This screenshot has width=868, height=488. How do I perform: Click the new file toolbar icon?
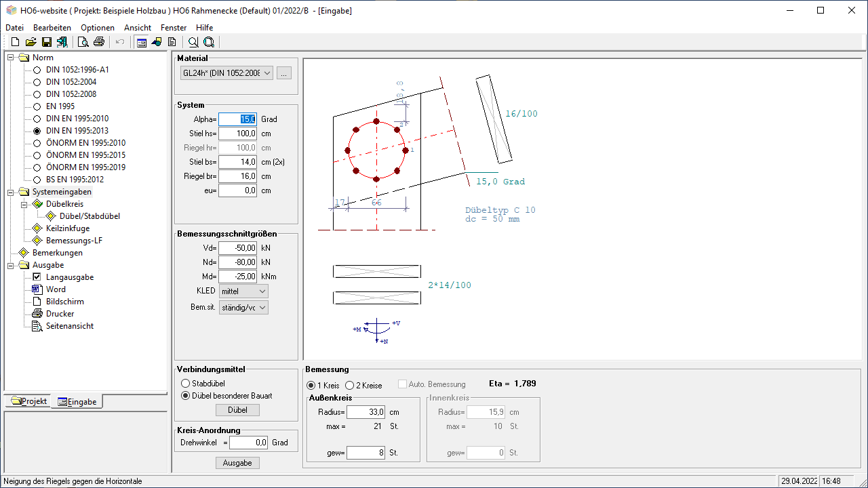point(15,42)
